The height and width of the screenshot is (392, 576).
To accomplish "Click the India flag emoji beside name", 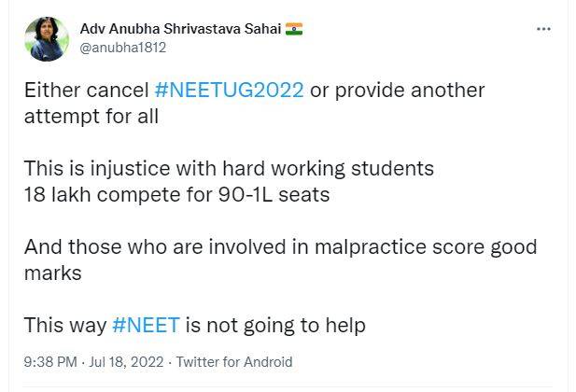I will [x=295, y=29].
